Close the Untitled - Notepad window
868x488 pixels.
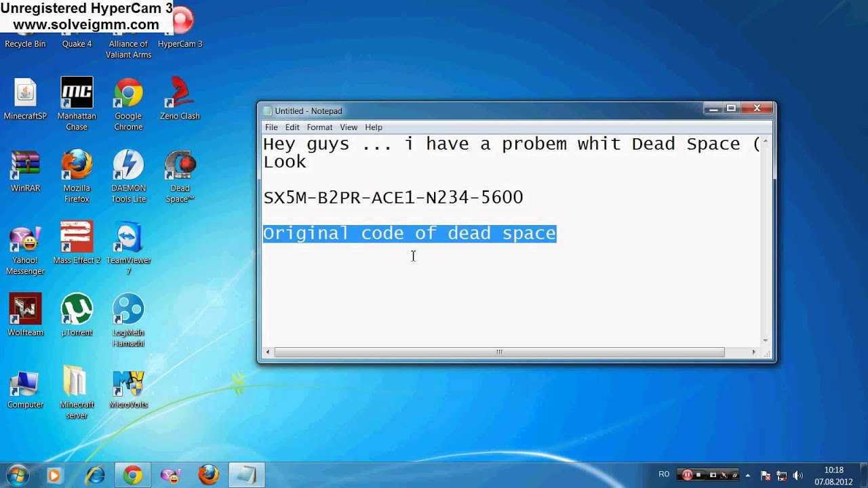pos(757,108)
